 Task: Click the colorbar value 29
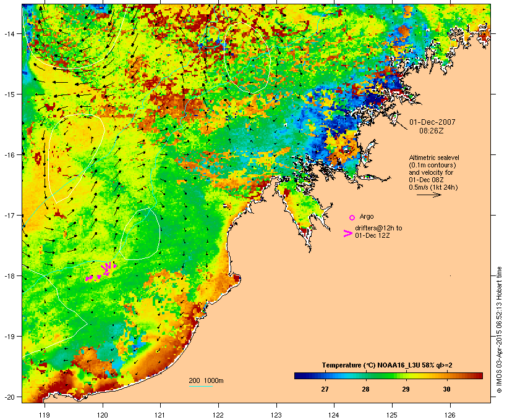coord(406,389)
